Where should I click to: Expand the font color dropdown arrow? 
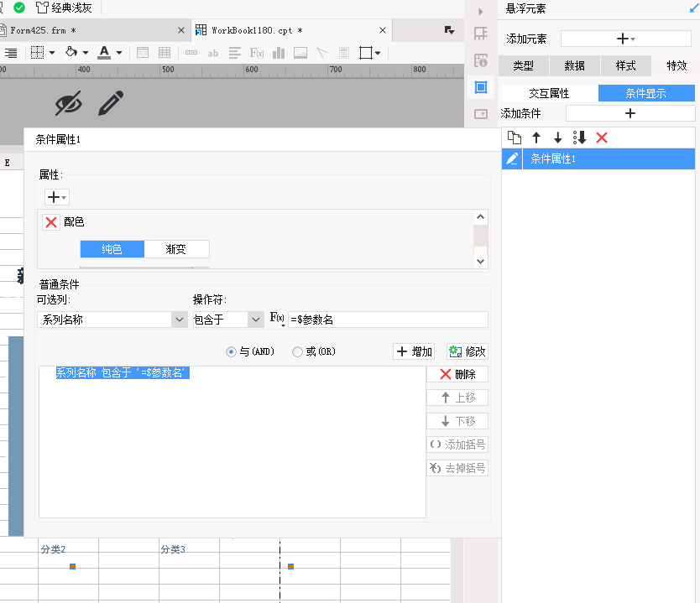(119, 53)
